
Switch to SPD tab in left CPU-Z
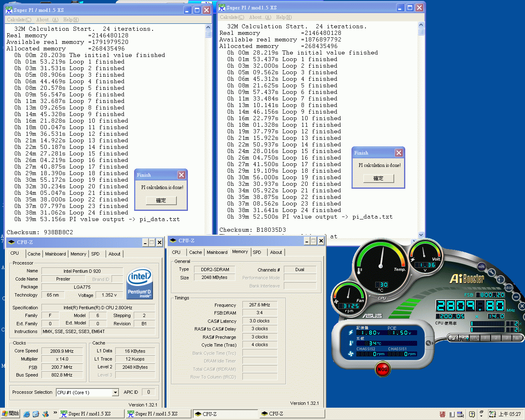(95, 254)
